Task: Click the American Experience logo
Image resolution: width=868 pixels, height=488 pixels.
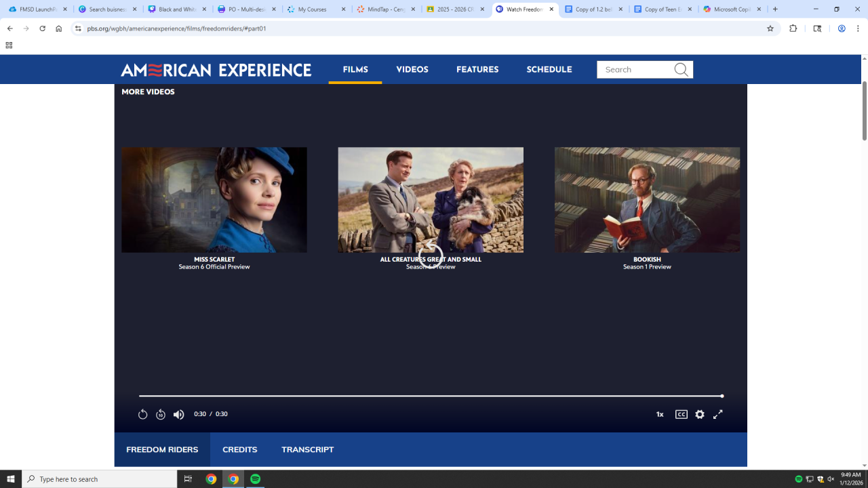Action: 216,70
